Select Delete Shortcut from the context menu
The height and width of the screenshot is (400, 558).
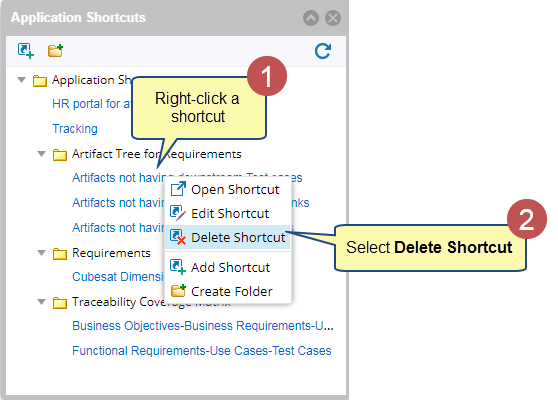(x=228, y=237)
